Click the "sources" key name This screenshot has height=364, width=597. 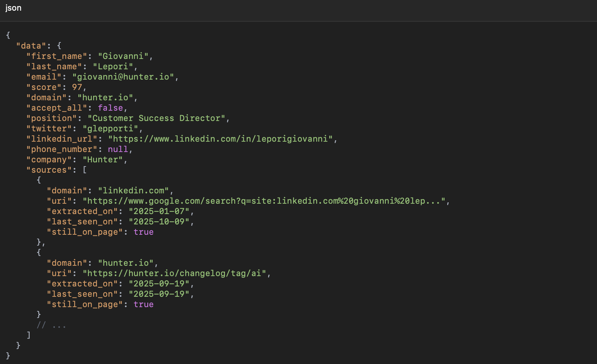click(49, 170)
